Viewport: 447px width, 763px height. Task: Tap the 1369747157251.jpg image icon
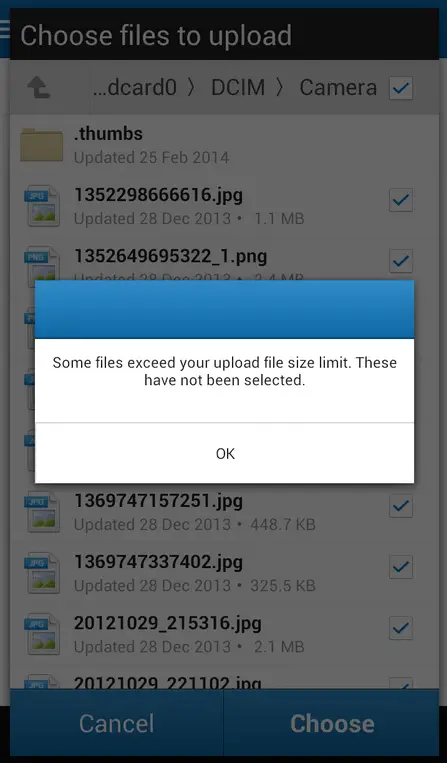click(42, 512)
